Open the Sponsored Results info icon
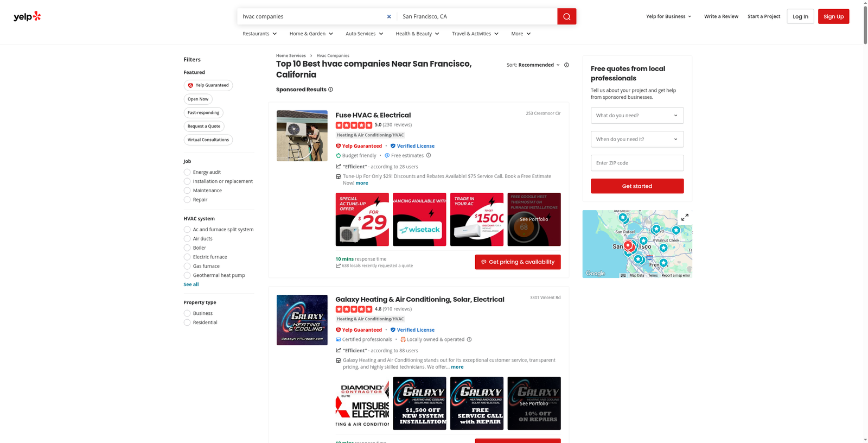 (x=330, y=90)
